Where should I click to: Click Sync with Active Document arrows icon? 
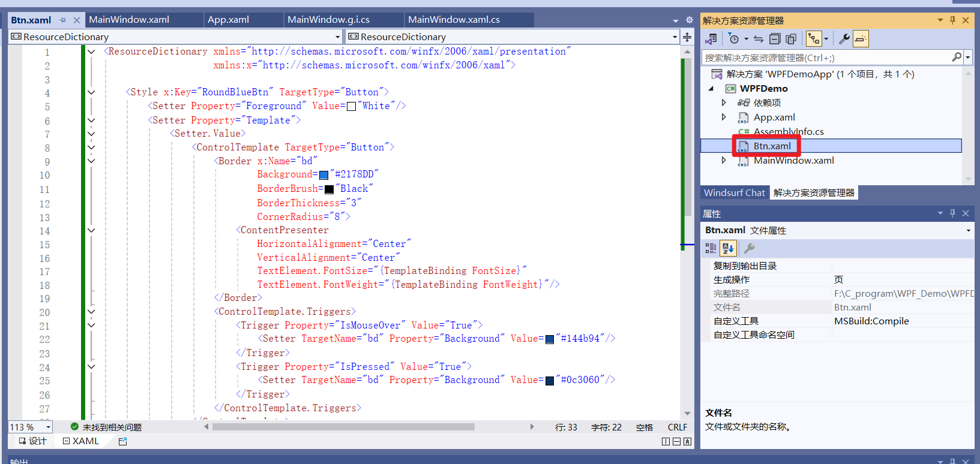[759, 39]
